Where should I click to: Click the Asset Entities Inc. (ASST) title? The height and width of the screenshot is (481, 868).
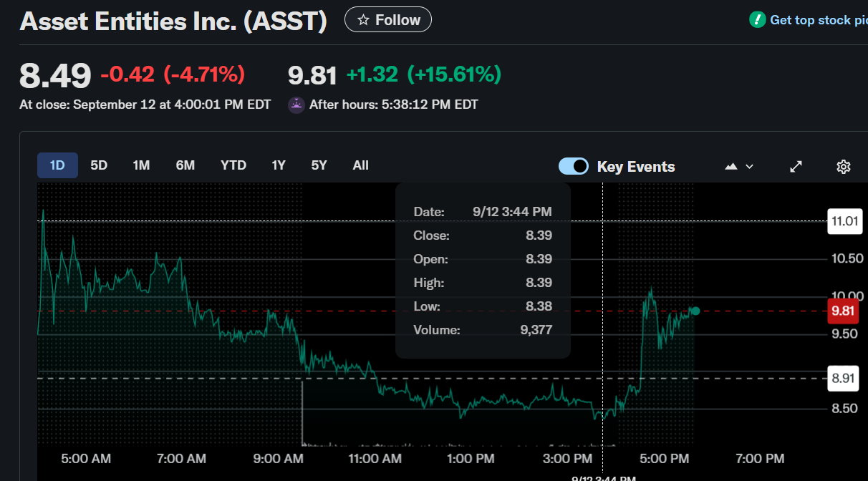[x=173, y=21]
